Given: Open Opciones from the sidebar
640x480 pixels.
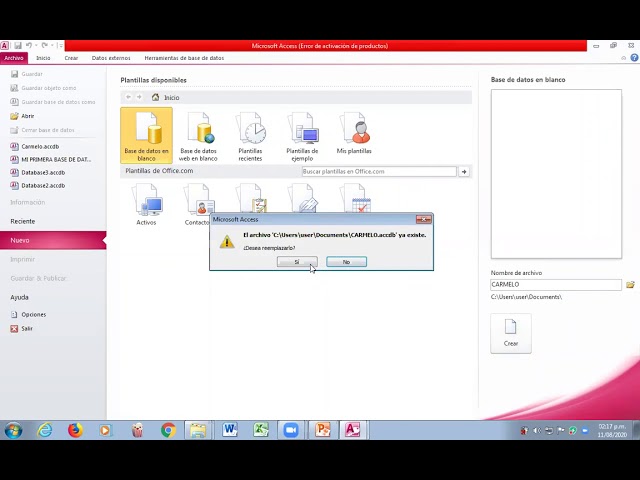Looking at the screenshot, I should 29,314.
